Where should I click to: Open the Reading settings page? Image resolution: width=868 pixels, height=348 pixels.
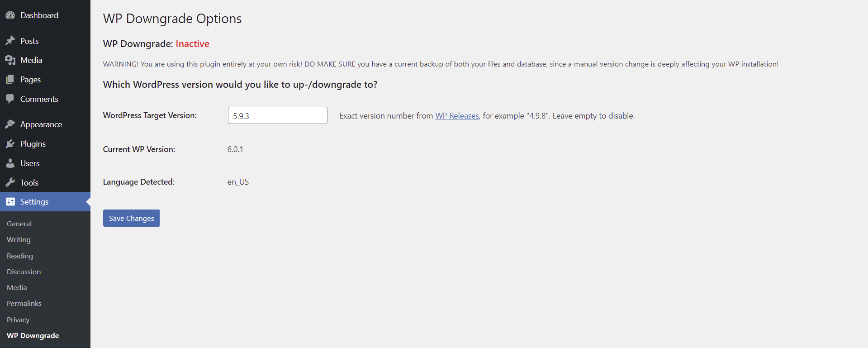tap(19, 256)
